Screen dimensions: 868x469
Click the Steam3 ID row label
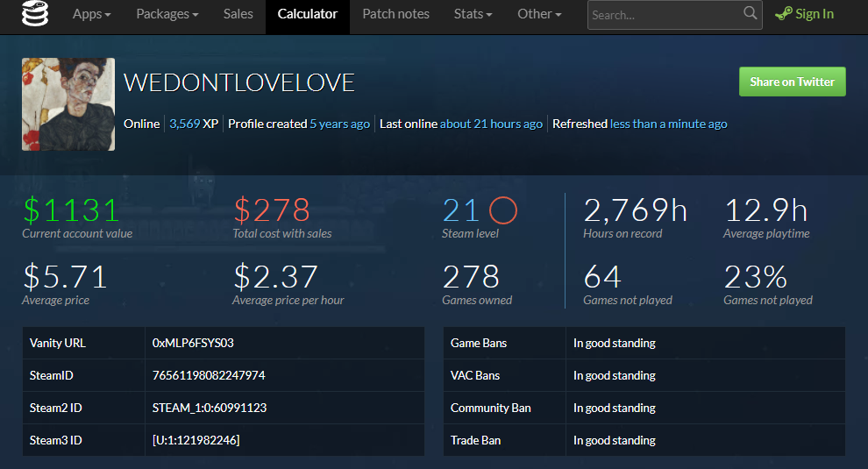tap(55, 440)
